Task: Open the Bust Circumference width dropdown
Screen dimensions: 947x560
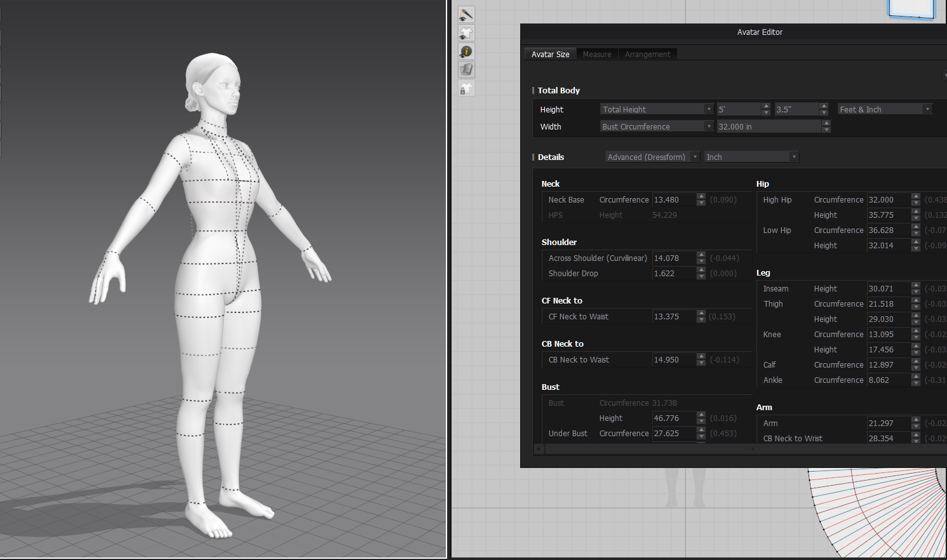Action: [x=657, y=126]
